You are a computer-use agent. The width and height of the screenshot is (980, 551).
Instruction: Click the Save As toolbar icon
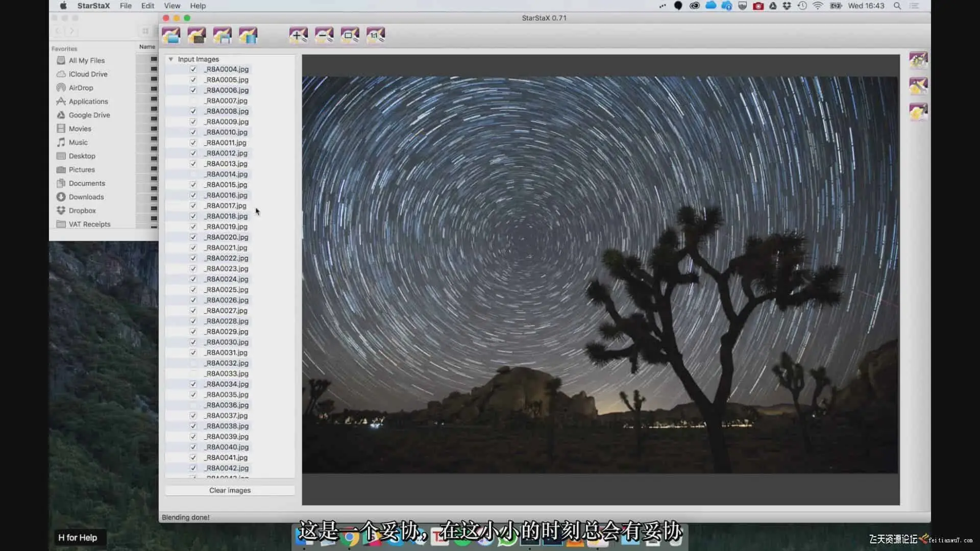click(x=222, y=35)
